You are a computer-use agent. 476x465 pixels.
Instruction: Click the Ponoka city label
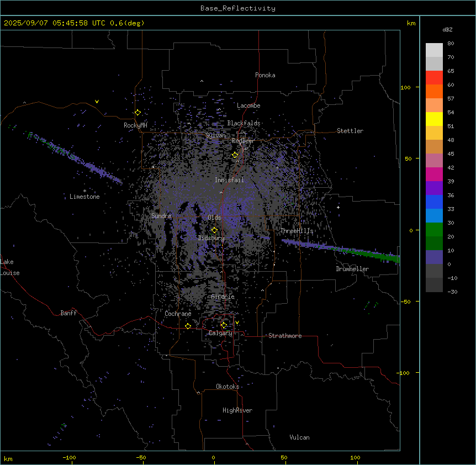pyautogui.click(x=265, y=75)
